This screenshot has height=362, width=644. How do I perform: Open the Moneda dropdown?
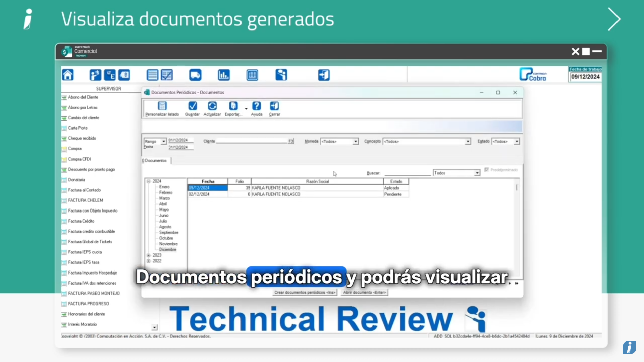[355, 141]
